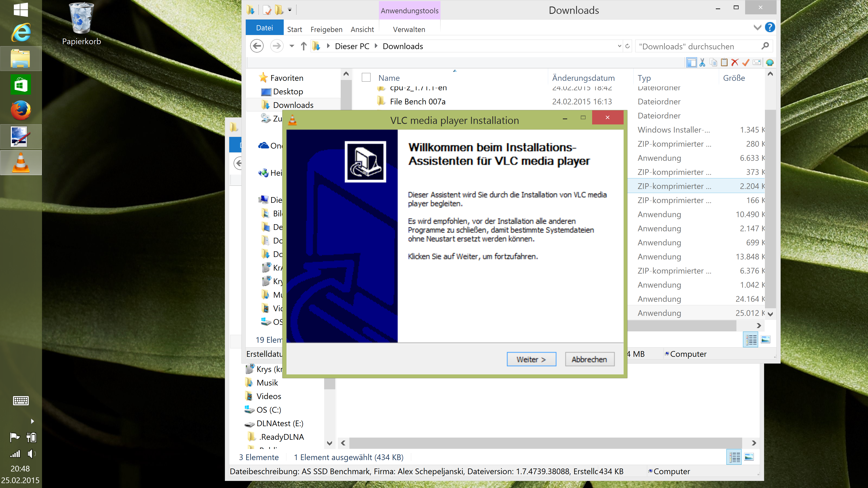The image size is (868, 488).
Task: Sort files by Name column
Action: [389, 78]
